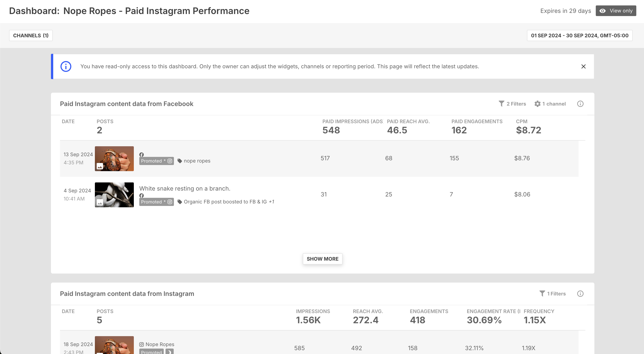Screen dimensions: 644x354
Task: Open the 1 Filters funnel icon
Action: (542, 294)
